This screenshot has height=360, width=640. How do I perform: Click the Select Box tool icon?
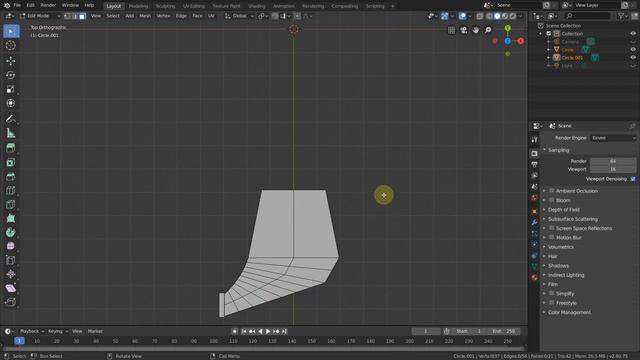coord(11,31)
